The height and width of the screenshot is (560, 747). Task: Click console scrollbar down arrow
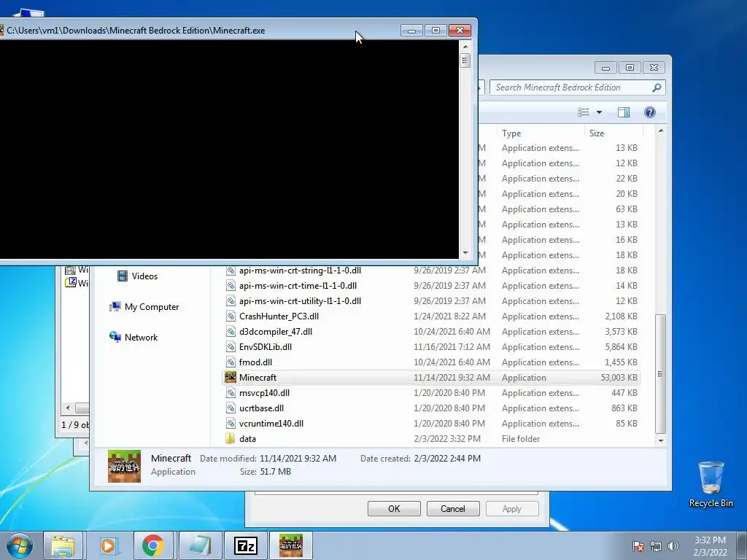click(465, 253)
